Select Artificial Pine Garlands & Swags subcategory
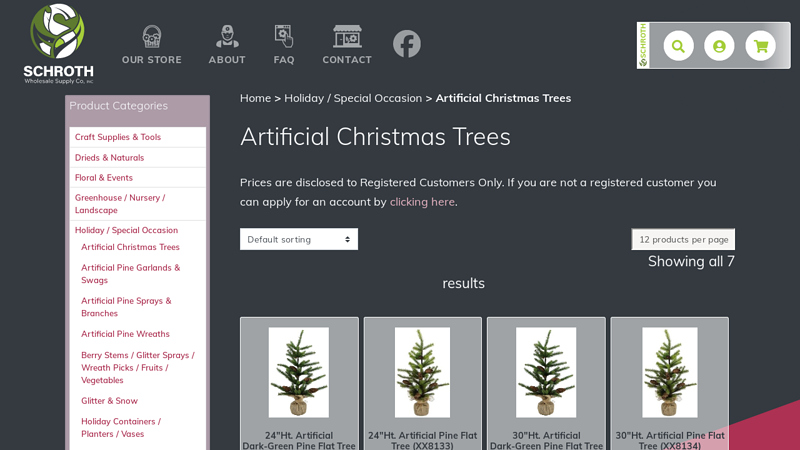This screenshot has height=450, width=800. [131, 274]
